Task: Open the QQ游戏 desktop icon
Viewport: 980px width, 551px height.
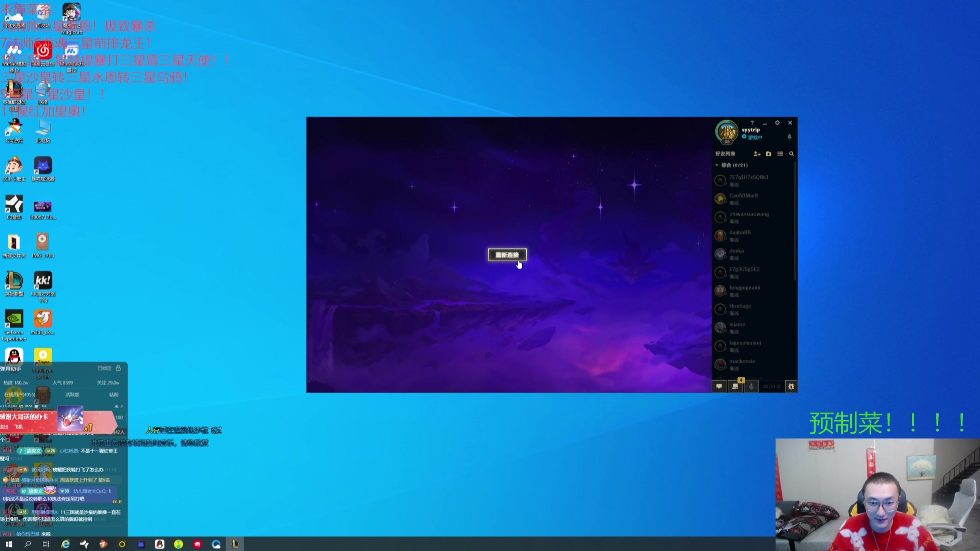Action: pyautogui.click(x=14, y=131)
